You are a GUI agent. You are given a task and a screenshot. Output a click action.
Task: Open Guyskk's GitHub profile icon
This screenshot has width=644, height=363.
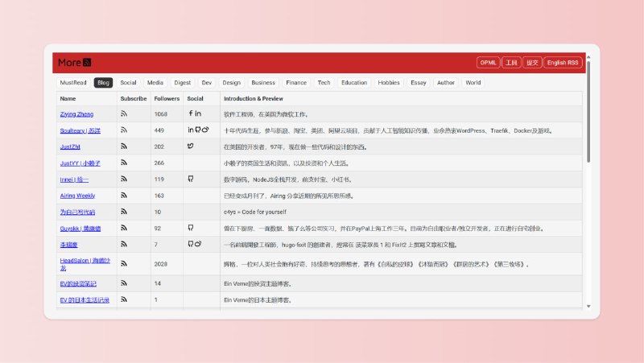pos(191,228)
